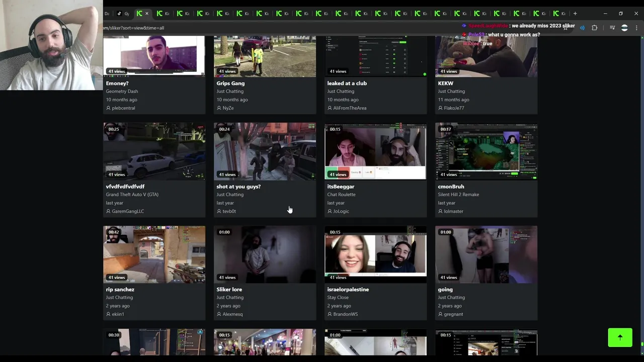Viewport: 644px width, 362px height.
Task: Play the 'itsBeeggar' Chat Roulette thumbnail
Action: pos(375,151)
